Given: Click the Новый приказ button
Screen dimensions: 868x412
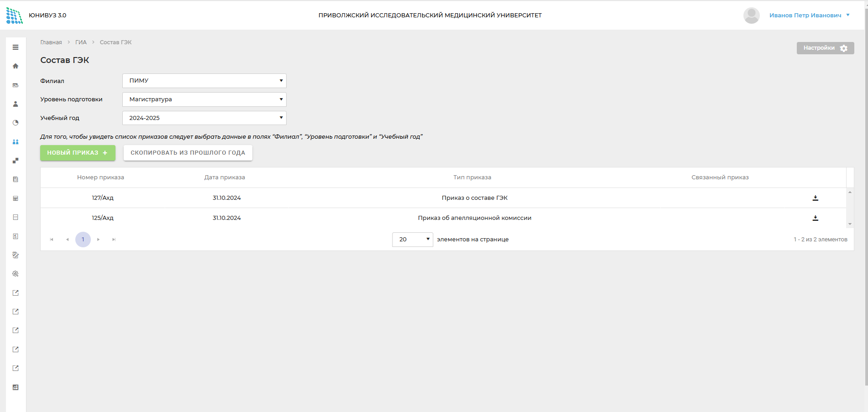Looking at the screenshot, I should pos(78,153).
